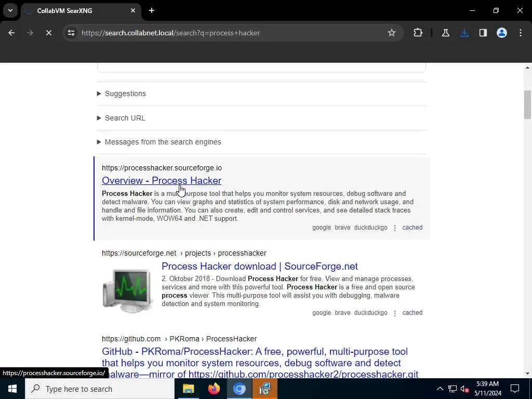
Task: Open more options dots for Overview result
Action: click(x=395, y=228)
